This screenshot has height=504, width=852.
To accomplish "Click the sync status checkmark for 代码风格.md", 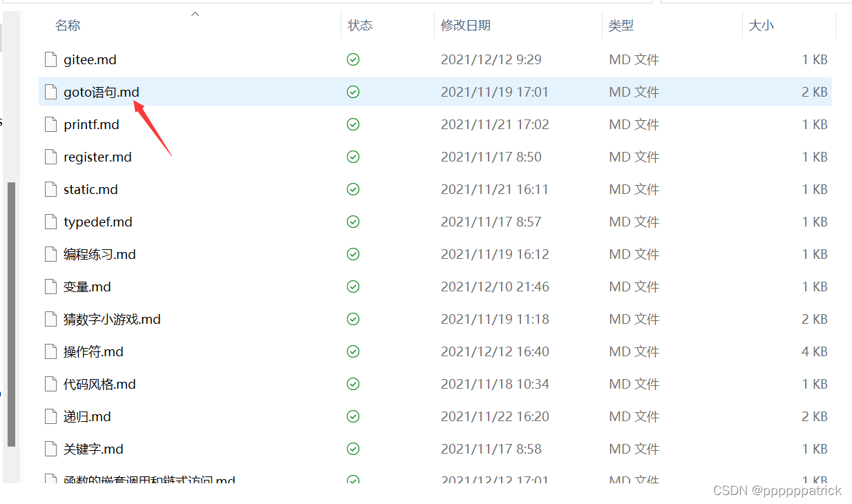I will 353,384.
